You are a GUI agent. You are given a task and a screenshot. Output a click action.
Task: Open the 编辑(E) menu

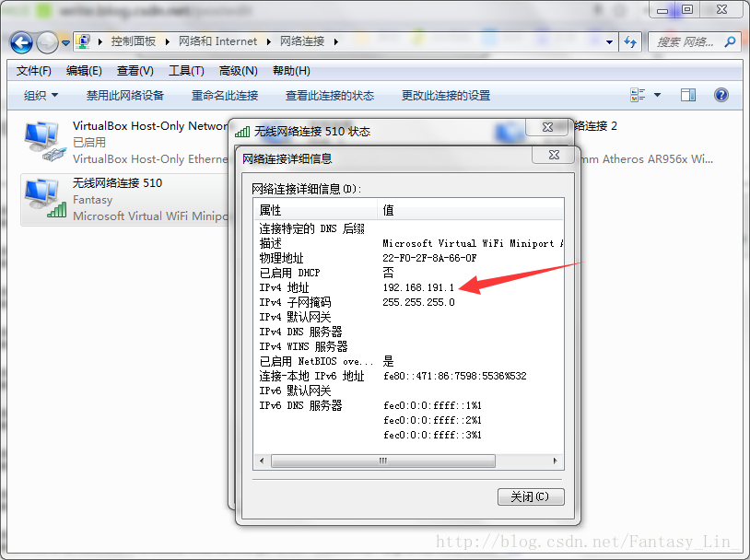(x=84, y=71)
